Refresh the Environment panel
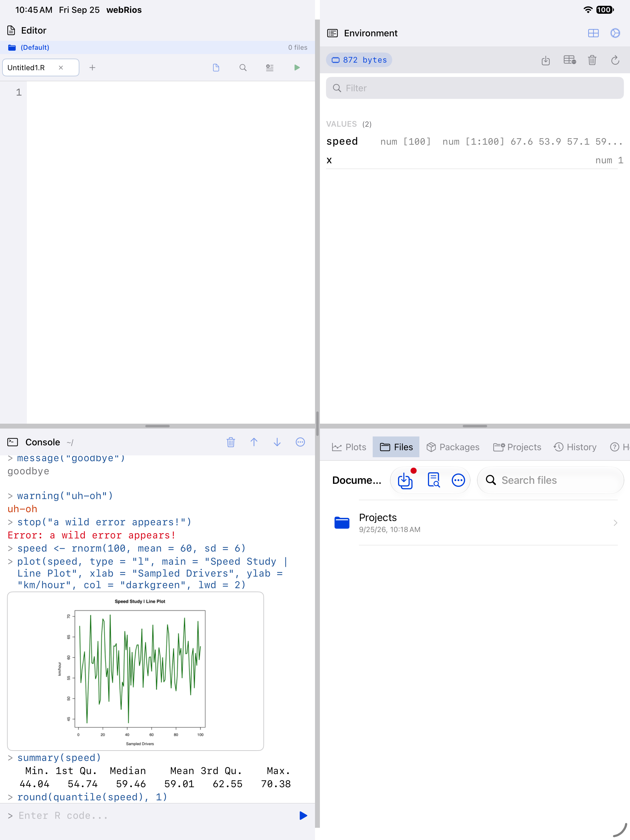The image size is (630, 840). 615,60
